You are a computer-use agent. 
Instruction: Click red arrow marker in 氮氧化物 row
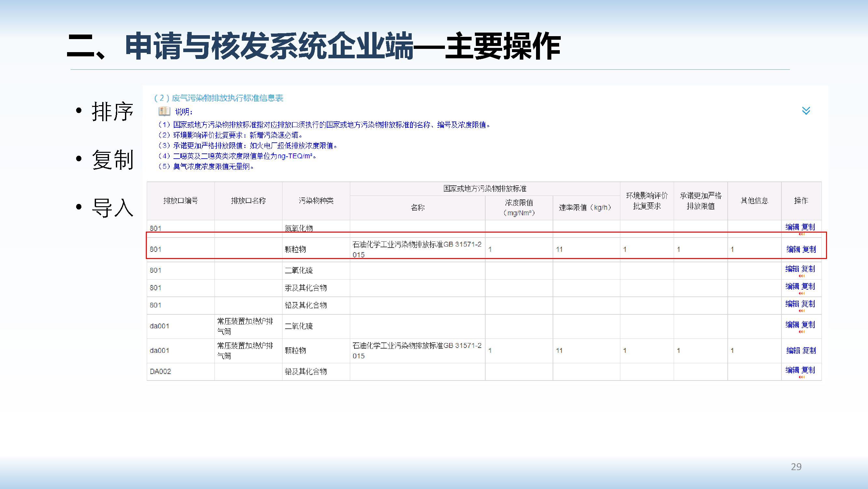pos(802,234)
